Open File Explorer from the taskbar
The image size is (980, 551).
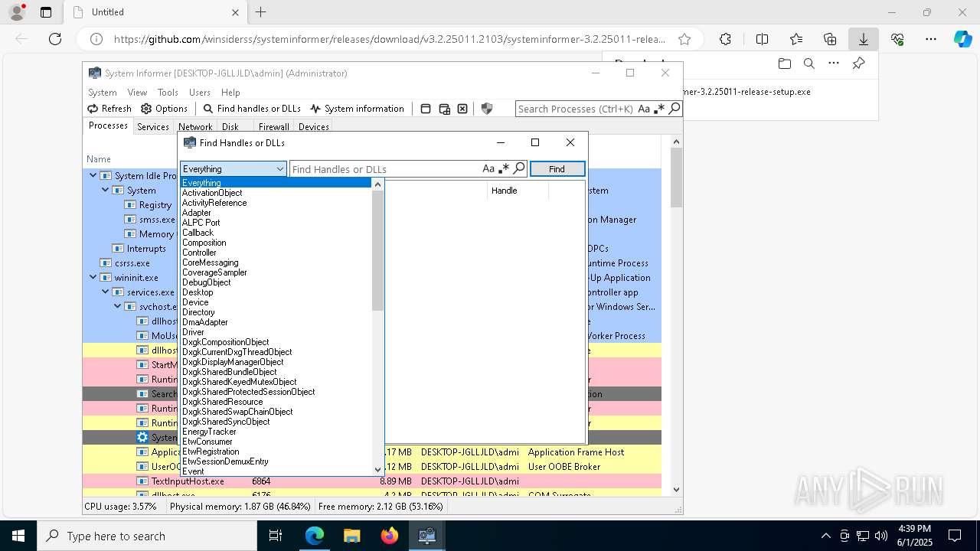click(351, 536)
